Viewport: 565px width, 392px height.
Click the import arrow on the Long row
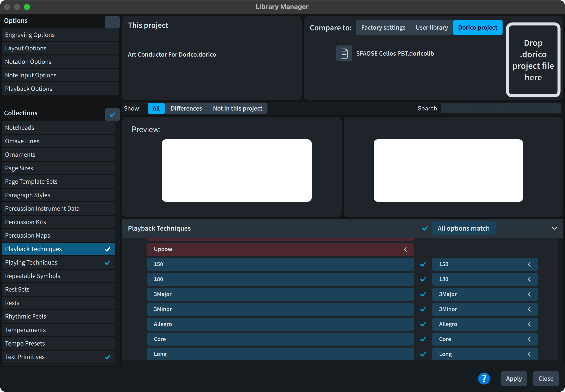(529, 354)
